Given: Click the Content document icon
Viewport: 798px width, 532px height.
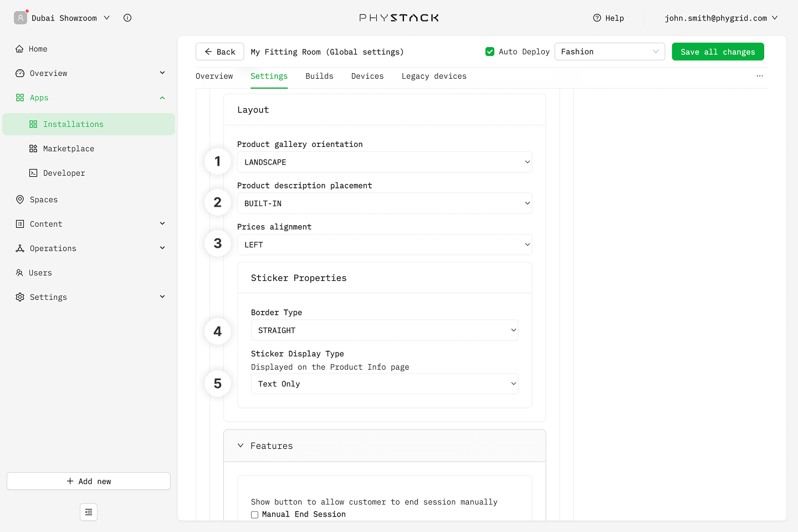Looking at the screenshot, I should coord(20,224).
